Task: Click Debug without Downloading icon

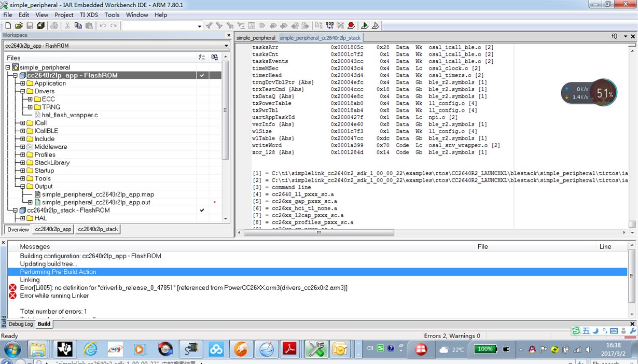Action: pos(376,25)
